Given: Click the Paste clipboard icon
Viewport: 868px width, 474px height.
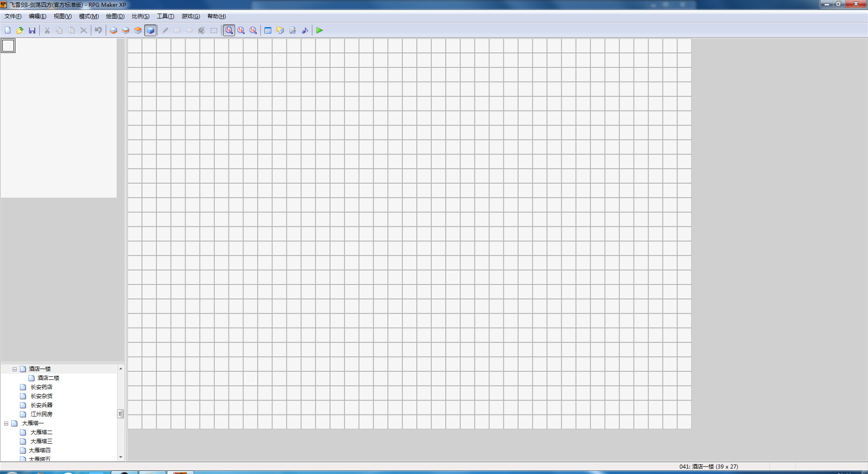Looking at the screenshot, I should pos(71,30).
